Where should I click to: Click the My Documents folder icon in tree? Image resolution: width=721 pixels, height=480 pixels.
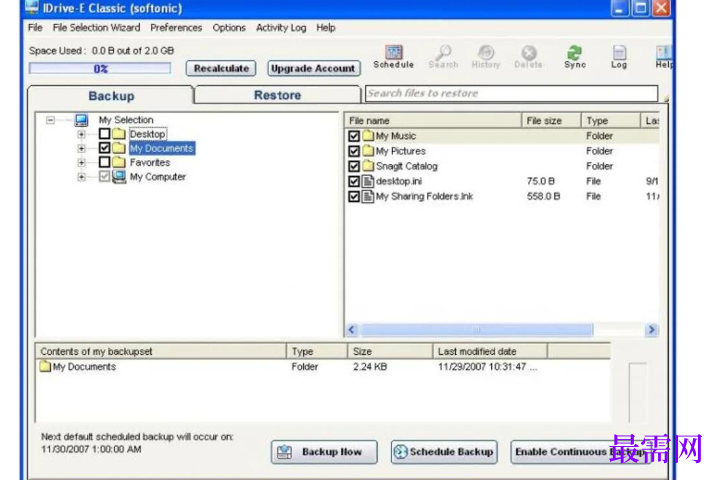point(119,148)
